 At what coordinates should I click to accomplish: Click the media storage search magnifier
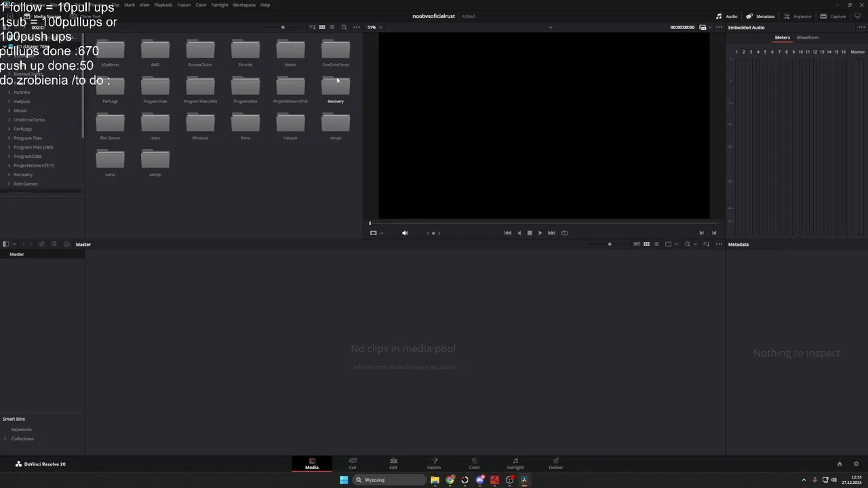[344, 27]
